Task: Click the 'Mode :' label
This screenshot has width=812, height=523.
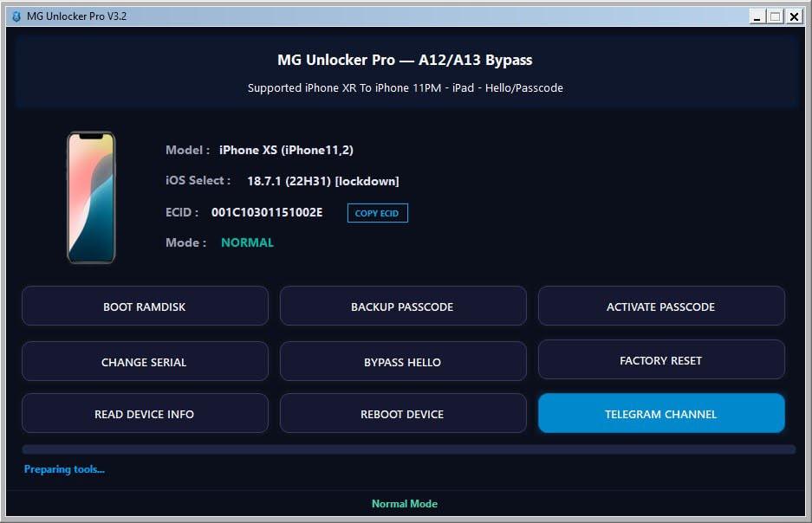Action: [x=186, y=242]
